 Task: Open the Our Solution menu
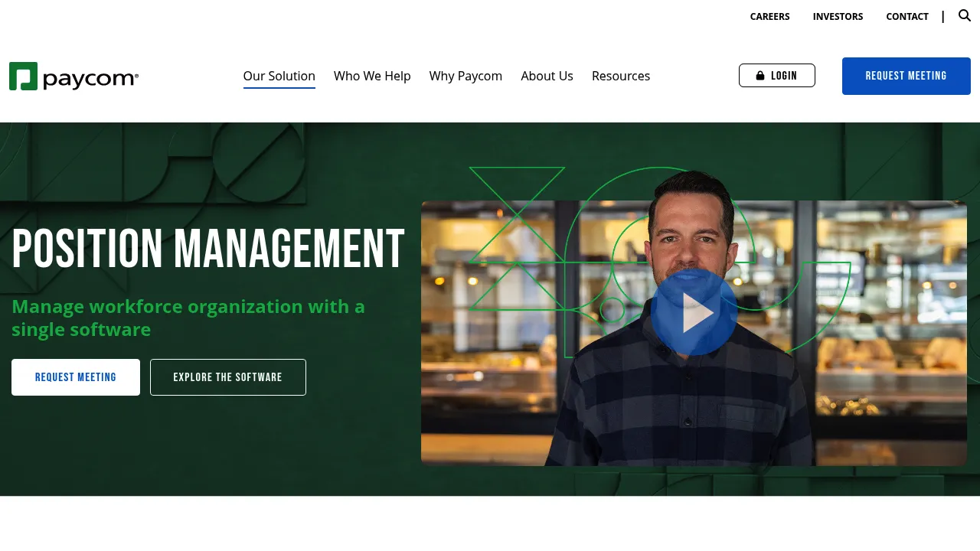[279, 76]
